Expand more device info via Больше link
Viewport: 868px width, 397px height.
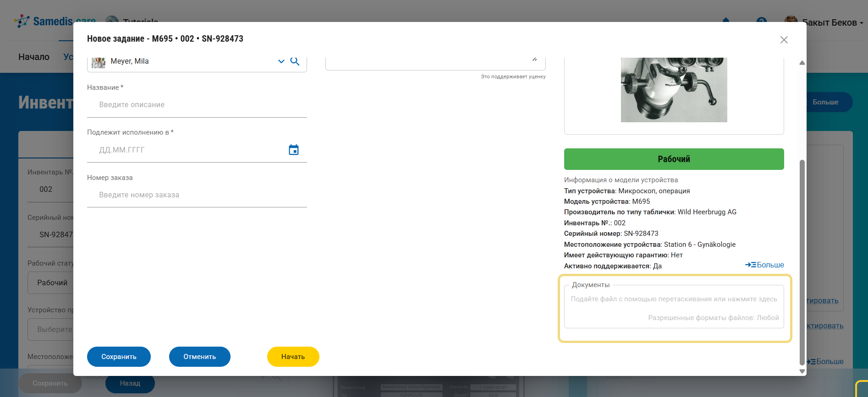click(764, 265)
